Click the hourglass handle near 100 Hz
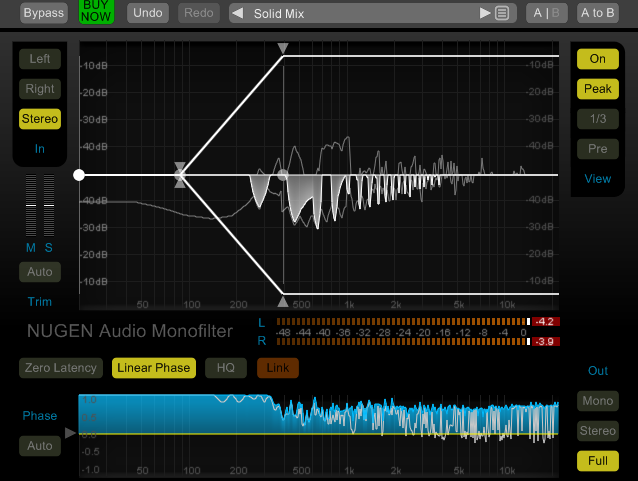The height and width of the screenshot is (481, 638). [x=180, y=174]
